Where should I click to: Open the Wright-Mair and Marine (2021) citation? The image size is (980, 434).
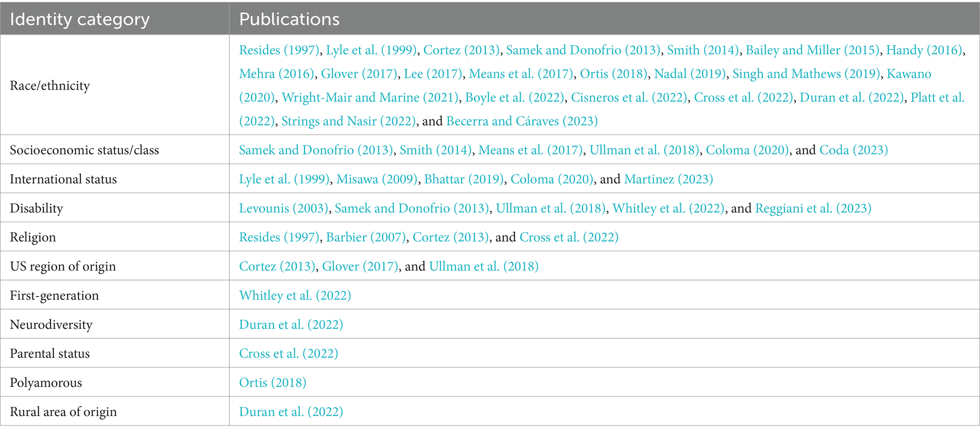pos(370,98)
